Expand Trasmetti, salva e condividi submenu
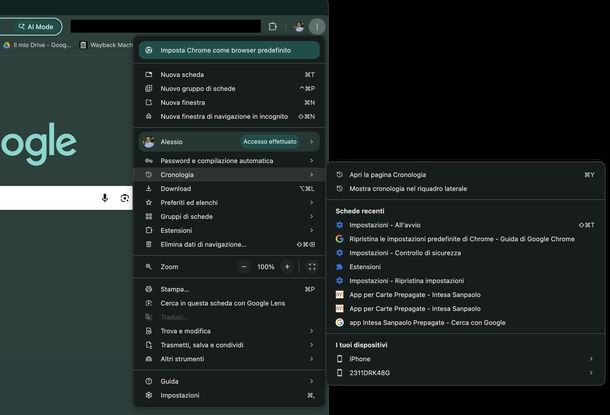The width and height of the screenshot is (610, 415). pyautogui.click(x=229, y=345)
